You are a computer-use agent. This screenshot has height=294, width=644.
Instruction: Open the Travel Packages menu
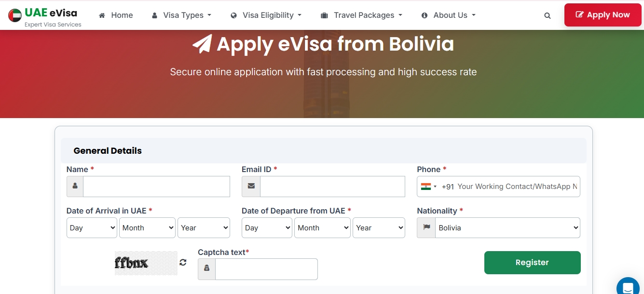(361, 15)
